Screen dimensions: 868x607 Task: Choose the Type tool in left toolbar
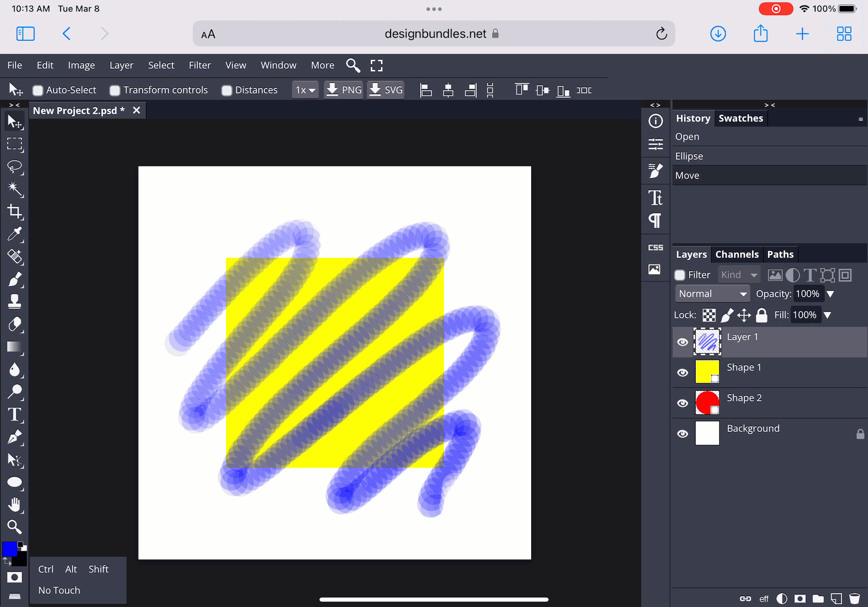point(15,414)
